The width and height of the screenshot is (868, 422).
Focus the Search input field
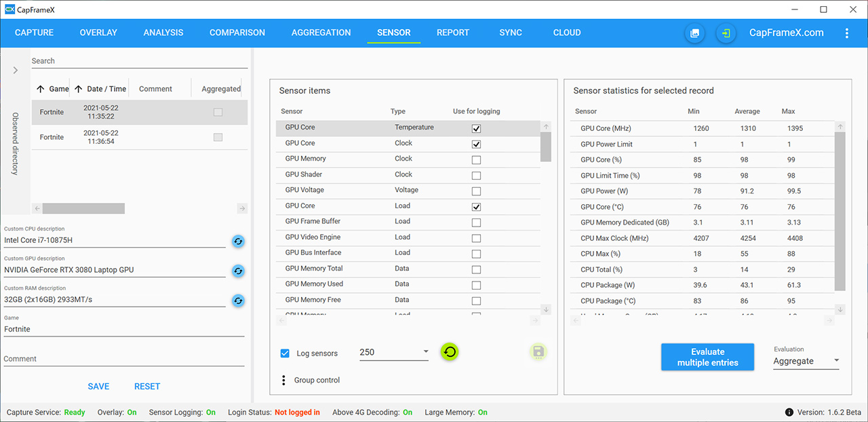(139, 61)
